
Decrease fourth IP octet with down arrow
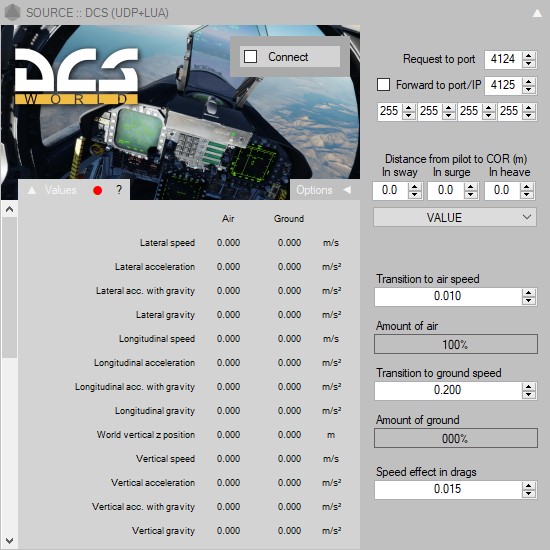529,116
